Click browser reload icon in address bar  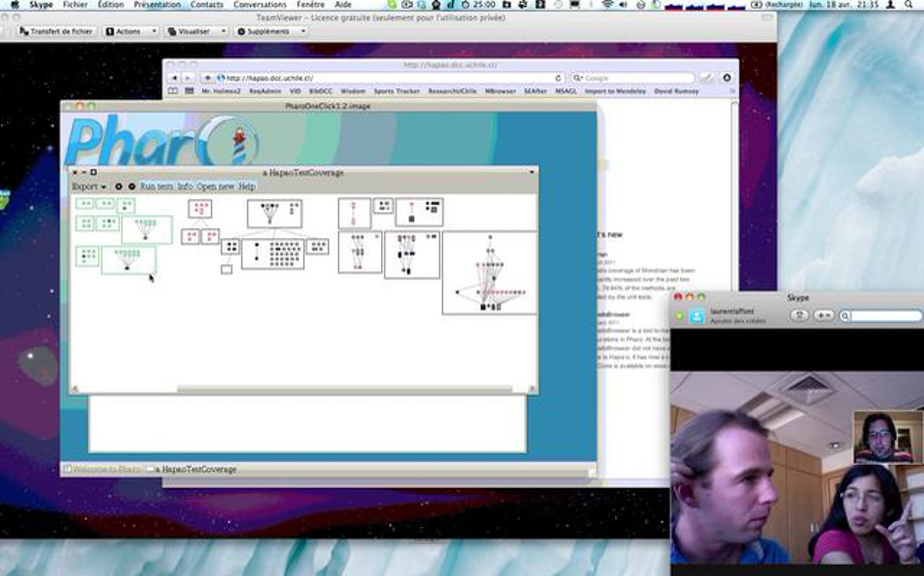click(x=558, y=78)
